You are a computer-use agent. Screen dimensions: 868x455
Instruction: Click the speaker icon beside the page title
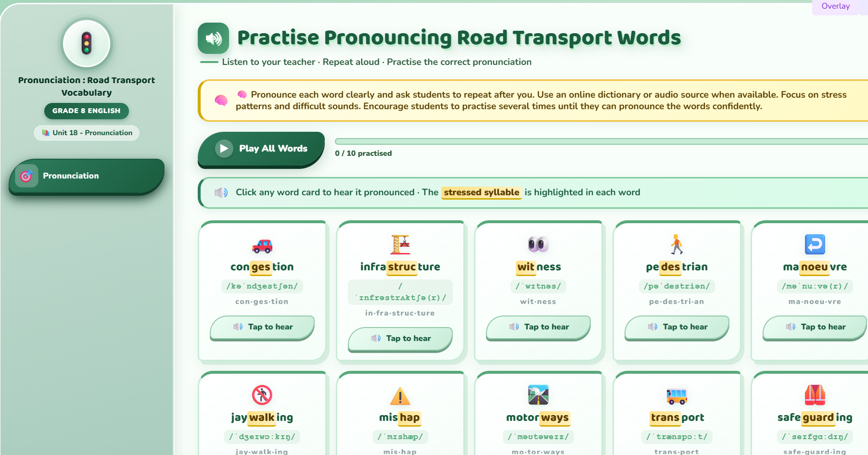click(x=213, y=38)
